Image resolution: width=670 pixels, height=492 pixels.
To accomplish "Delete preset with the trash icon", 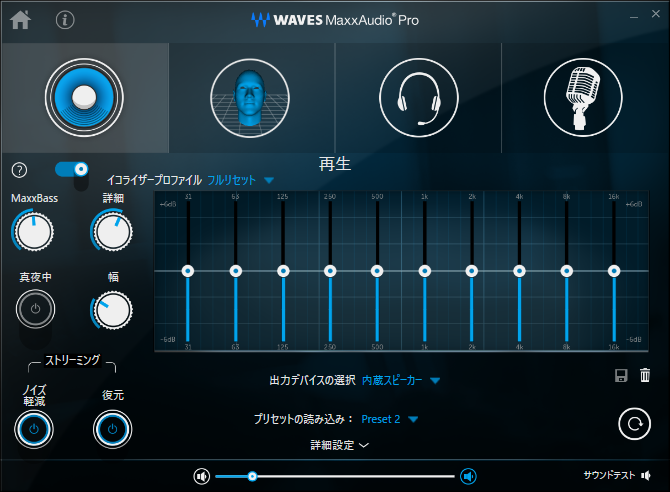I will [x=645, y=375].
